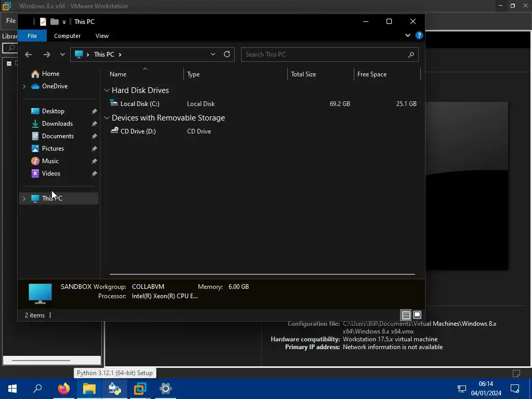The width and height of the screenshot is (532, 399).
Task: Collapse the Devices with Removable Storage group
Action: (107, 118)
